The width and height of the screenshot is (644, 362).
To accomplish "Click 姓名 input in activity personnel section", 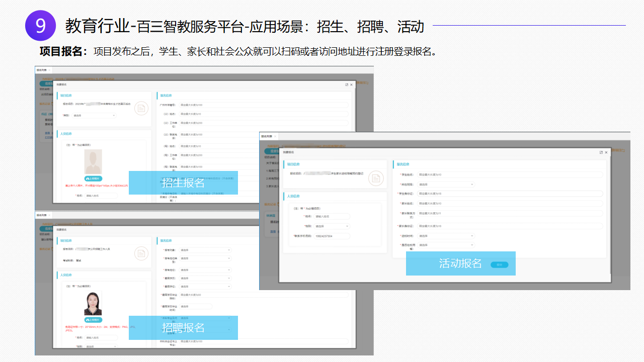I will click(332, 216).
